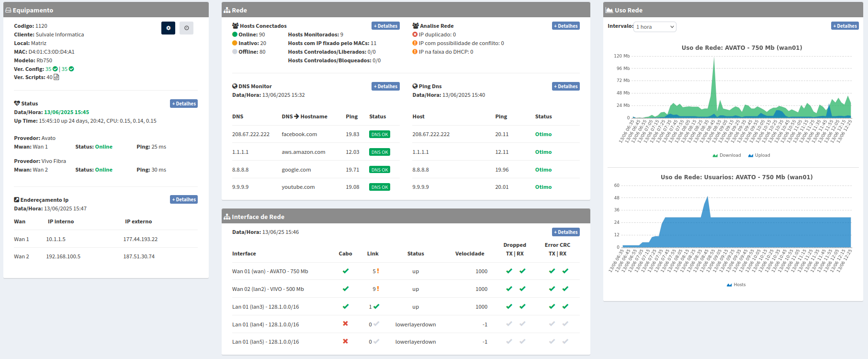Toggle the Download series in chart legend
868x359 pixels.
[726, 155]
